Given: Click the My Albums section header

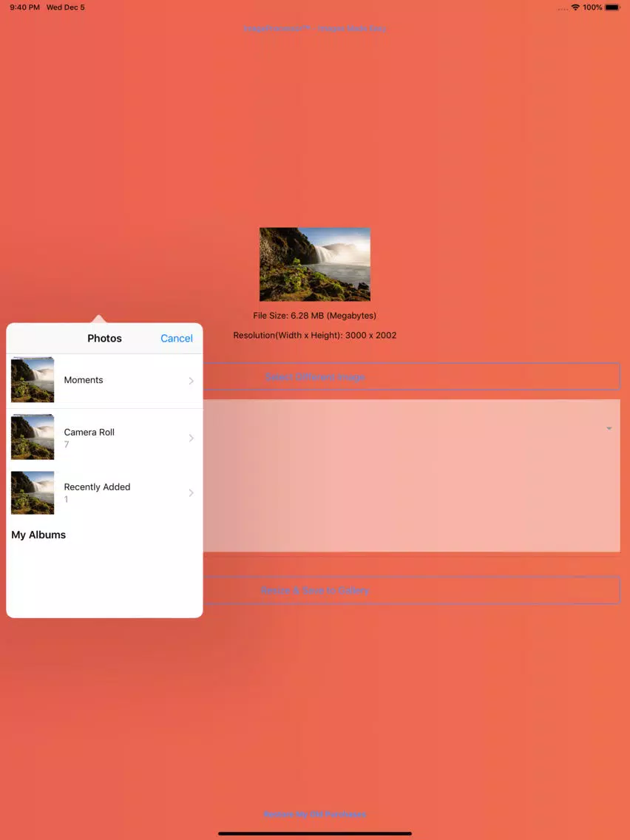Looking at the screenshot, I should coord(38,535).
